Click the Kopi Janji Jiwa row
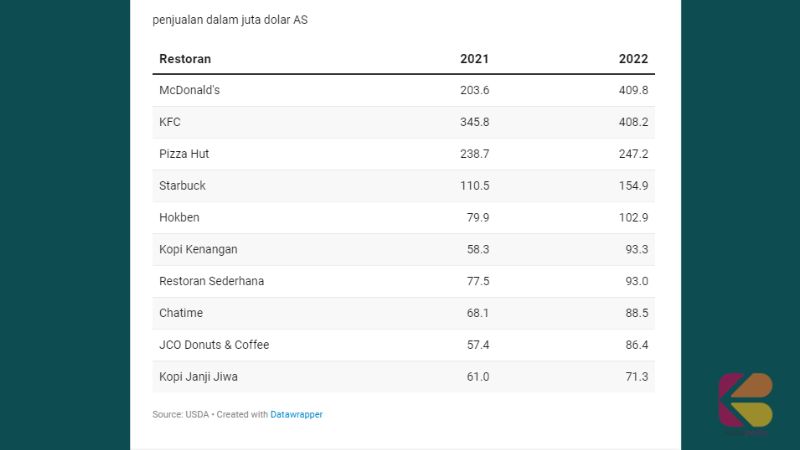The height and width of the screenshot is (450, 800). (x=403, y=377)
